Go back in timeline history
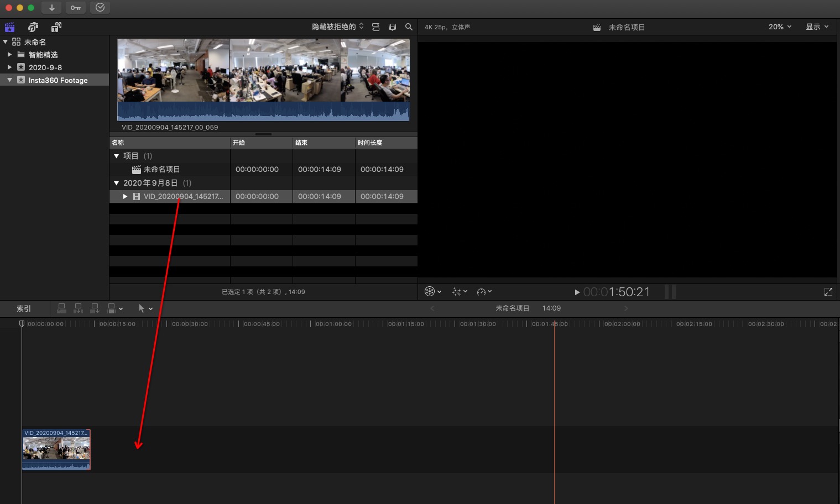The width and height of the screenshot is (840, 504). pos(432,308)
